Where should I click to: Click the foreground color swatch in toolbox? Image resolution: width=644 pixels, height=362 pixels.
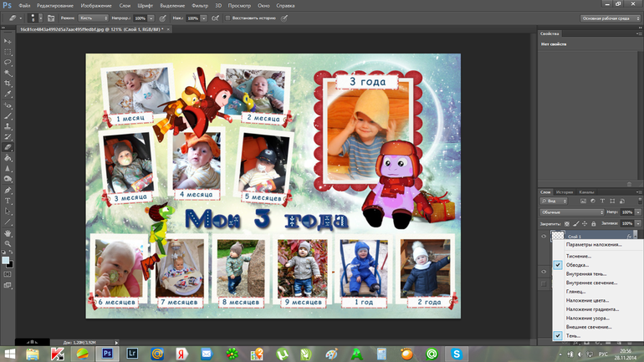6,259
